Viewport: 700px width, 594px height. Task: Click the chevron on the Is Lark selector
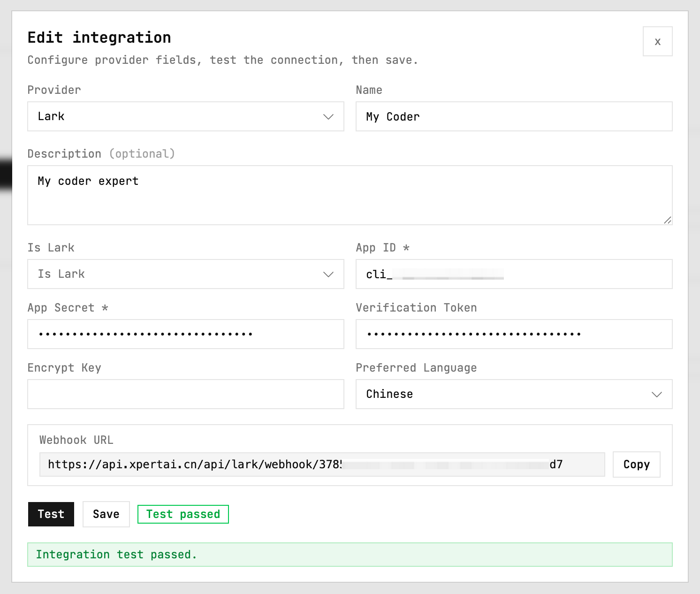[x=328, y=274]
